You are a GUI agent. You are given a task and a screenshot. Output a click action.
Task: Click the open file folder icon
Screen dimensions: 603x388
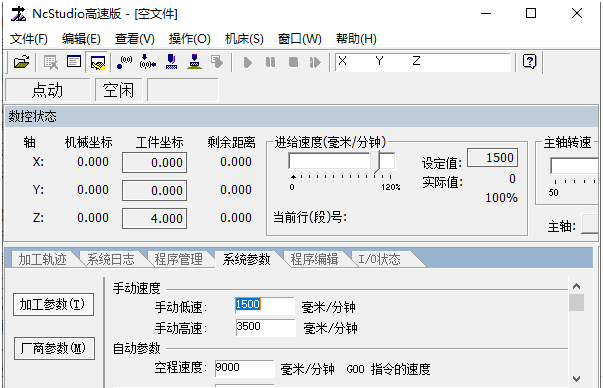point(22,62)
